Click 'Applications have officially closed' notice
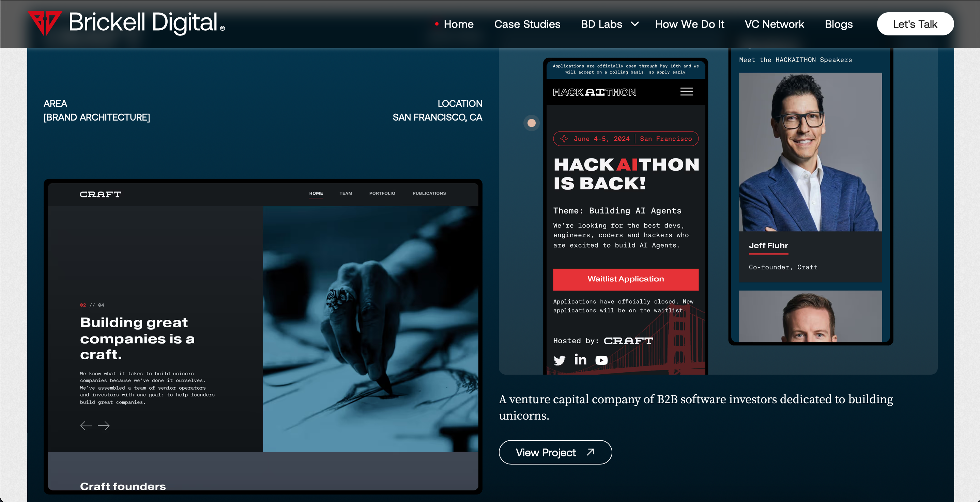Screen dimensions: 980x502 tap(623, 306)
